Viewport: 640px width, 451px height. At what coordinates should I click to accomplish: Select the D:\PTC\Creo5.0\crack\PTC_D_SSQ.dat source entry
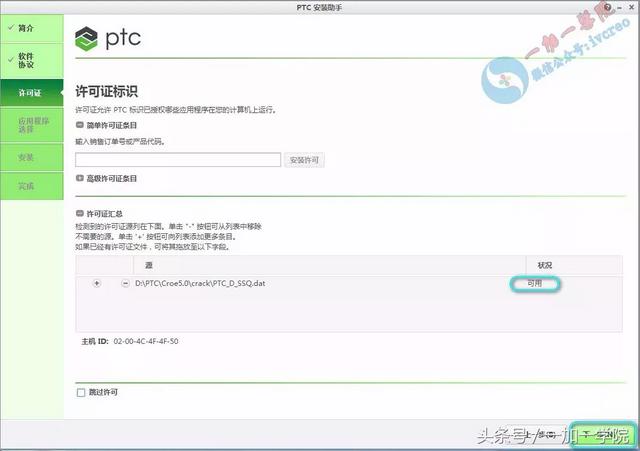[200, 283]
